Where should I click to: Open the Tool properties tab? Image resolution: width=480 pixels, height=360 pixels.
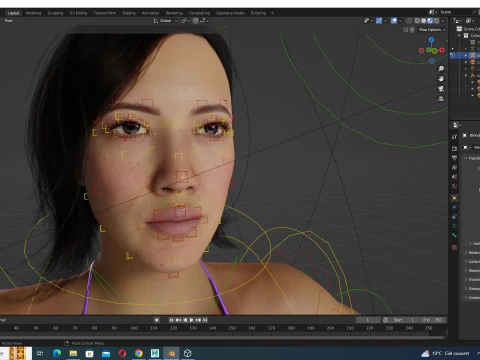(x=454, y=137)
